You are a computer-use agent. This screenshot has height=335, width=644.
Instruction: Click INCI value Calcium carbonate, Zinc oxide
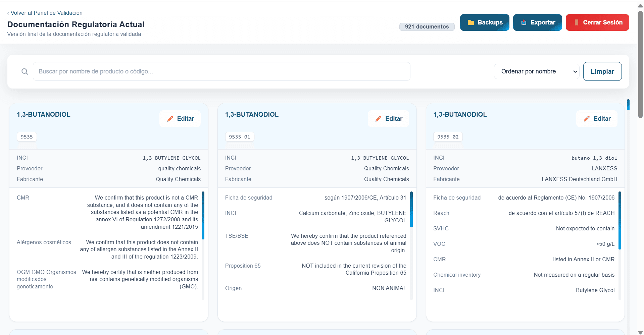[353, 217]
